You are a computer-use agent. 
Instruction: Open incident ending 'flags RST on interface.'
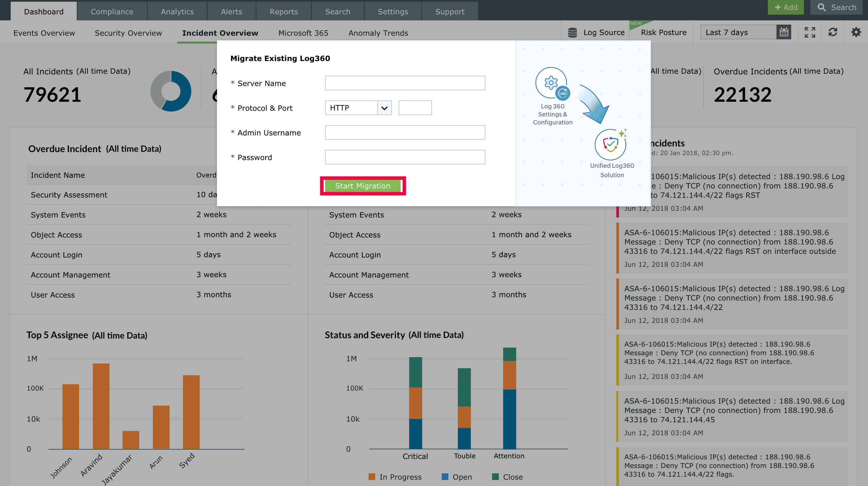[x=732, y=360]
